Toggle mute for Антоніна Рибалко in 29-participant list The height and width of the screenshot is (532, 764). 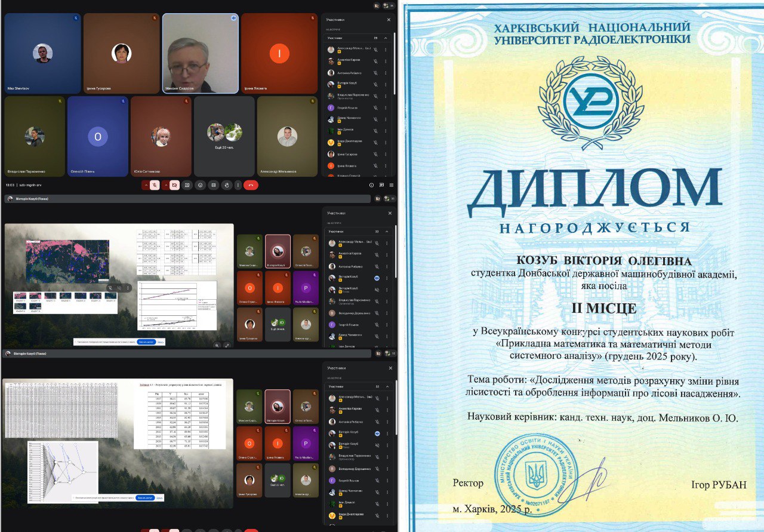coord(376,73)
